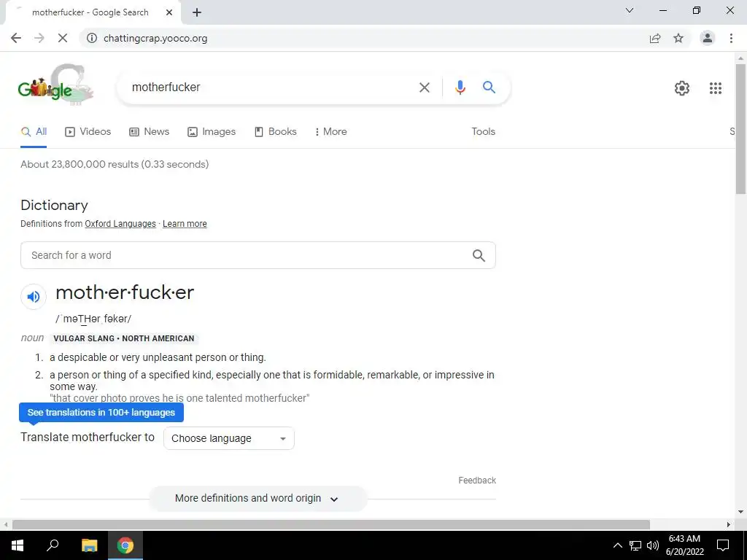This screenshot has width=747, height=560.
Task: Open the Oxford Languages link
Action: 120,224
